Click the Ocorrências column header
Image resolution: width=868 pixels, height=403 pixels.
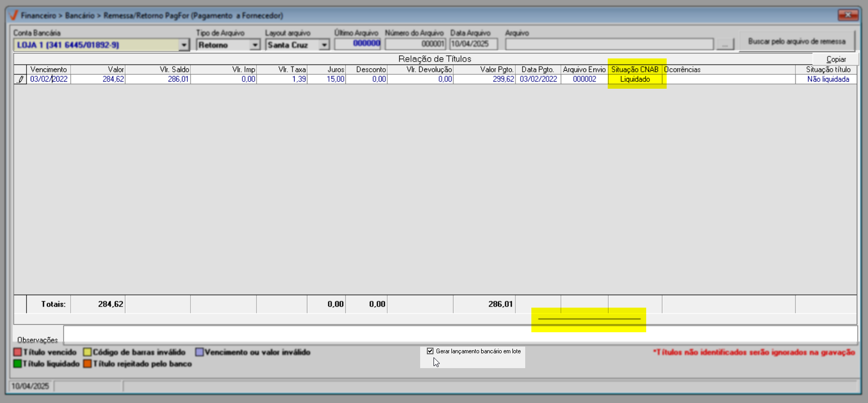729,69
